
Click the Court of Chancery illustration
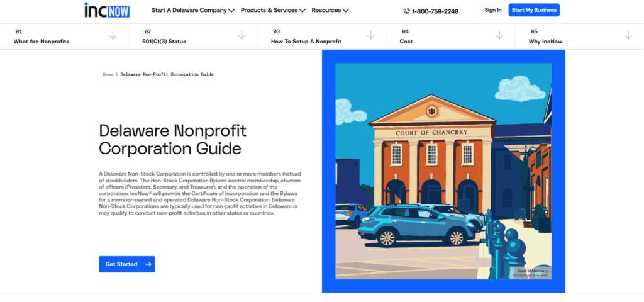pyautogui.click(x=443, y=171)
